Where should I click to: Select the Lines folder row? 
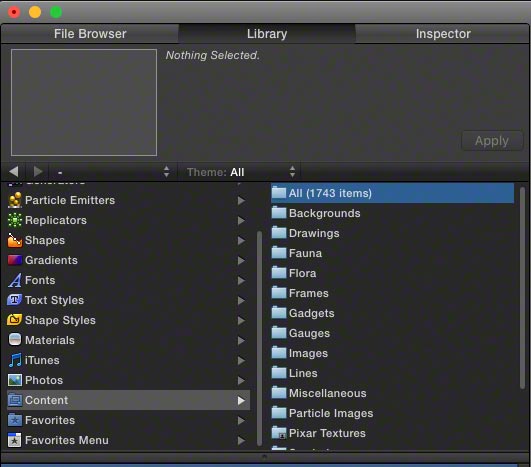tap(392, 373)
